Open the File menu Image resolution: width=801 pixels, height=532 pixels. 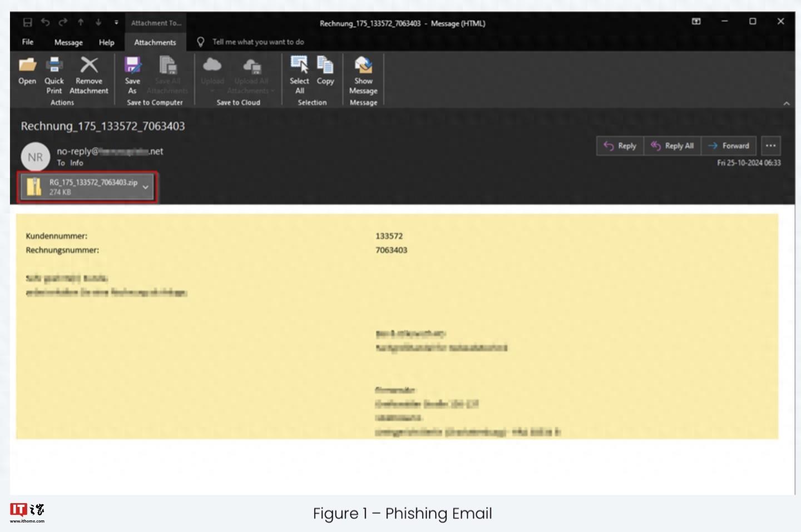(28, 42)
